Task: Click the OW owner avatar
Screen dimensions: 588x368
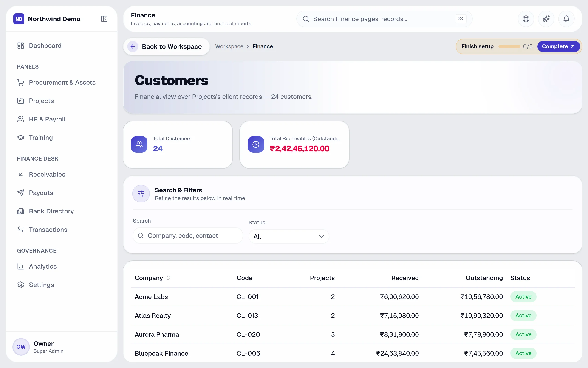Action: [21, 347]
